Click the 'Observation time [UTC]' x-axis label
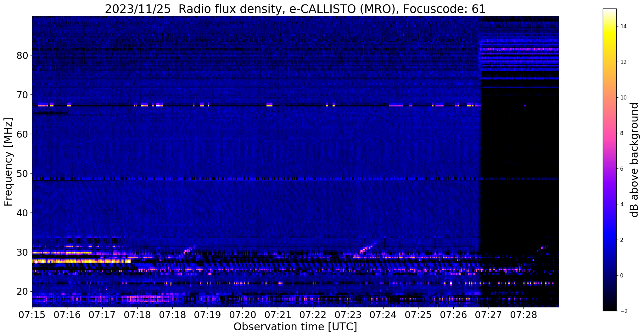 pos(295,327)
